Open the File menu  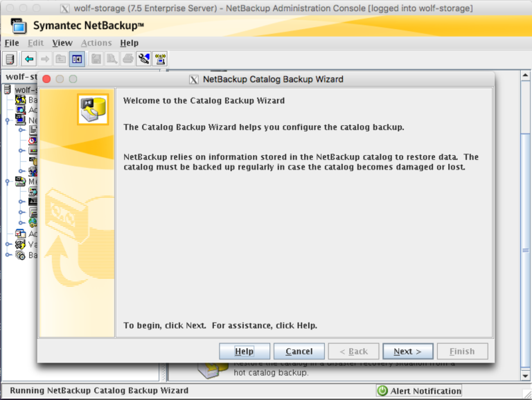12,43
